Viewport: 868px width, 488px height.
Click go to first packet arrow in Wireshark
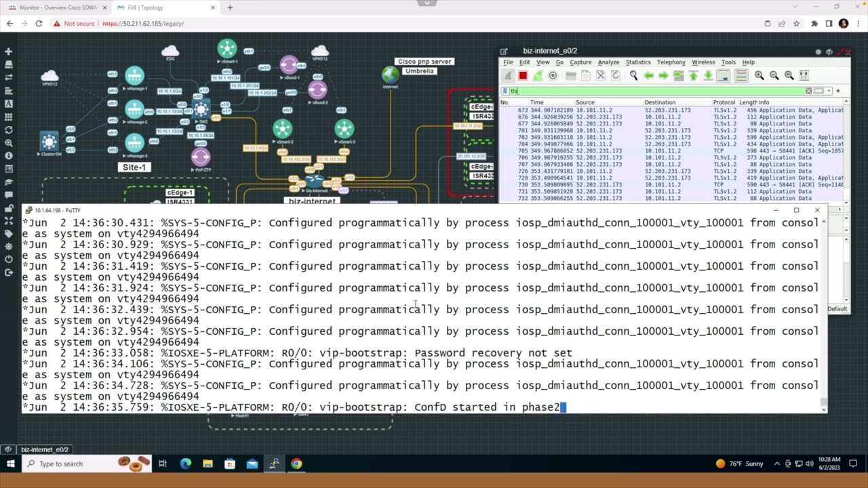693,76
